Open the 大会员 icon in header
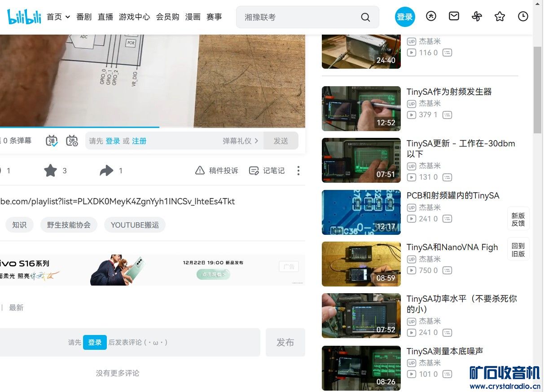 [431, 16]
